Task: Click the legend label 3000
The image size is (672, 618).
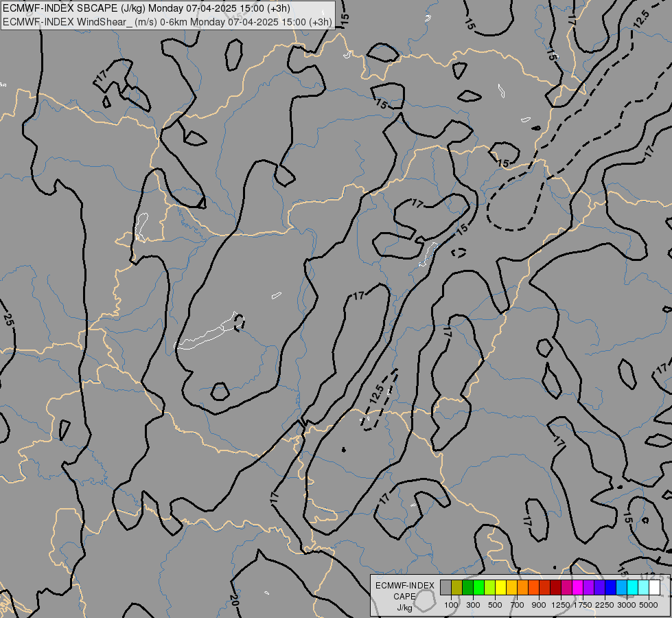Action: coord(627,605)
